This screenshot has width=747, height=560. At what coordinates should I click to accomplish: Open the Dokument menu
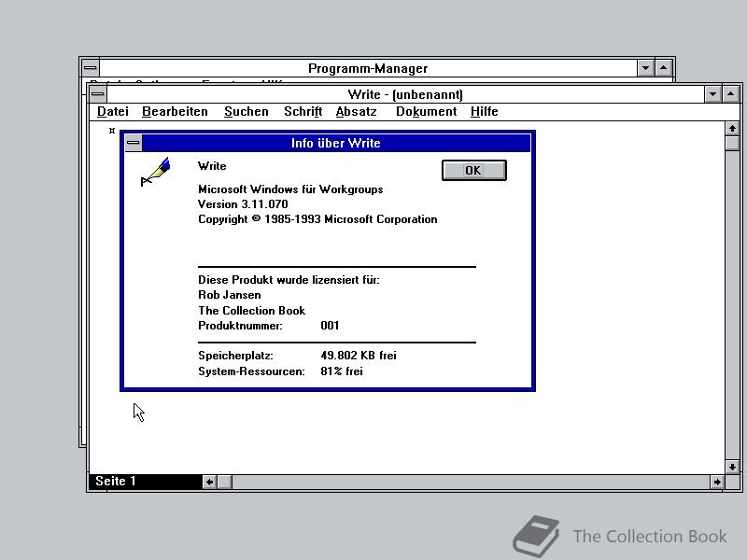tap(427, 111)
